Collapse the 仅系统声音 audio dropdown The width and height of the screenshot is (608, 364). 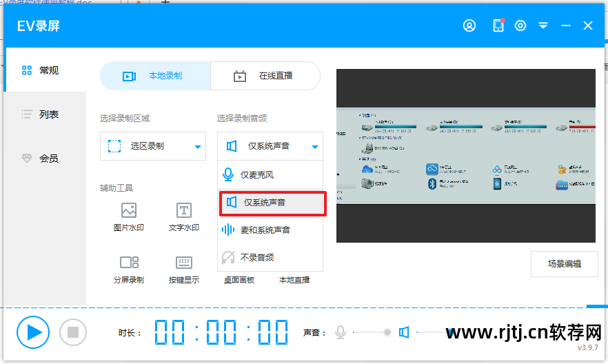tap(270, 146)
